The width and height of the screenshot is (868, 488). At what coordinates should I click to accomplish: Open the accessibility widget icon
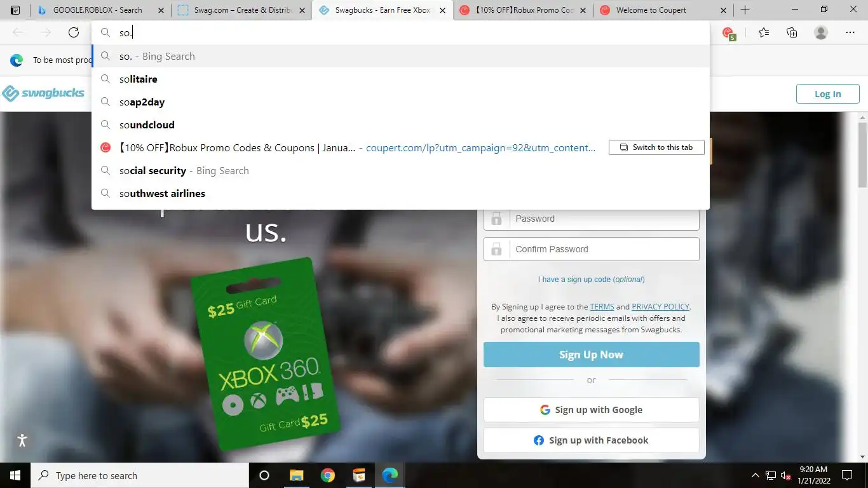point(22,440)
